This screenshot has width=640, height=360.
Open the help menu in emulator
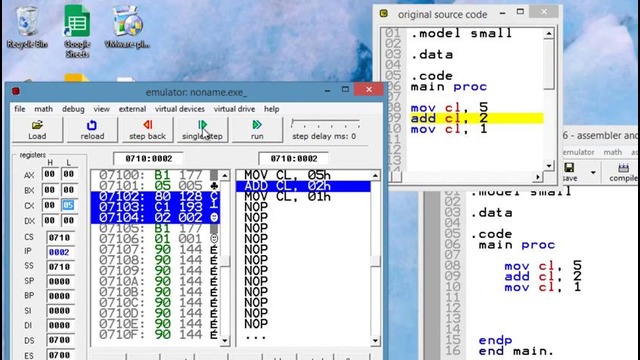pyautogui.click(x=271, y=109)
